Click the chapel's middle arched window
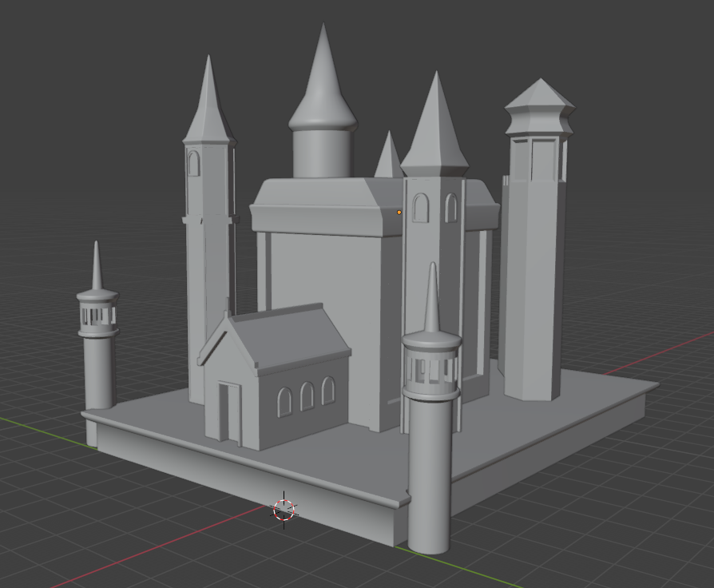The height and width of the screenshot is (588, 714). point(307,395)
